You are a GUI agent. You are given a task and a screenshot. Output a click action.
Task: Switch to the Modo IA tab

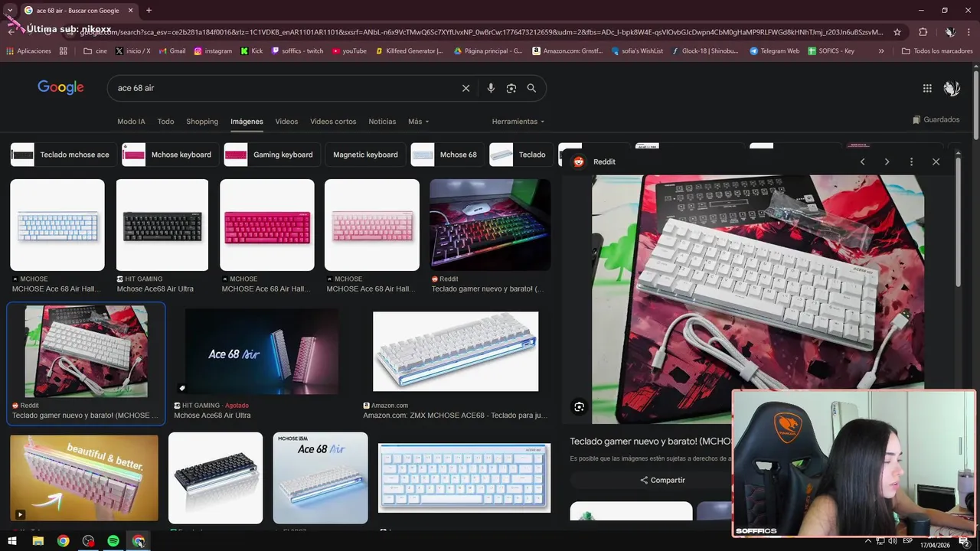click(131, 122)
